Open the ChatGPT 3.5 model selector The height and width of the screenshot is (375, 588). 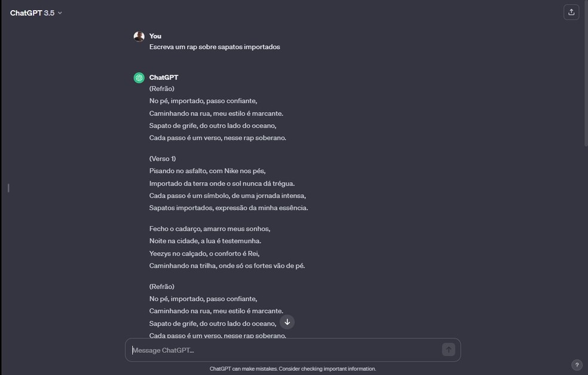(36, 13)
